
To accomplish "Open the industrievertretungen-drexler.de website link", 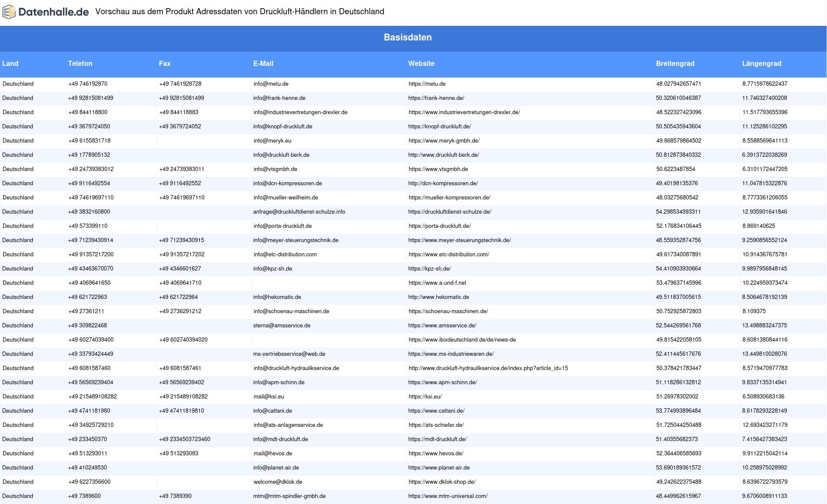I will [464, 112].
